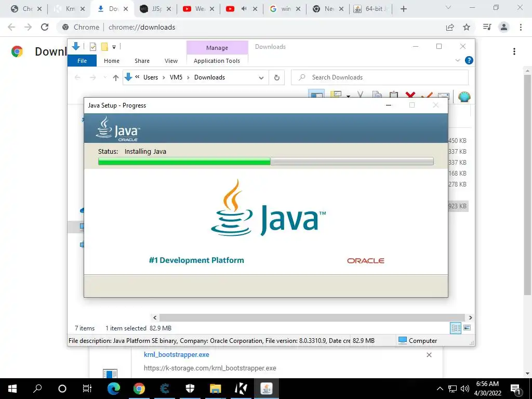The height and width of the screenshot is (399, 532).
Task: Click the '450 KB' size cell in file list
Action: pos(457,140)
